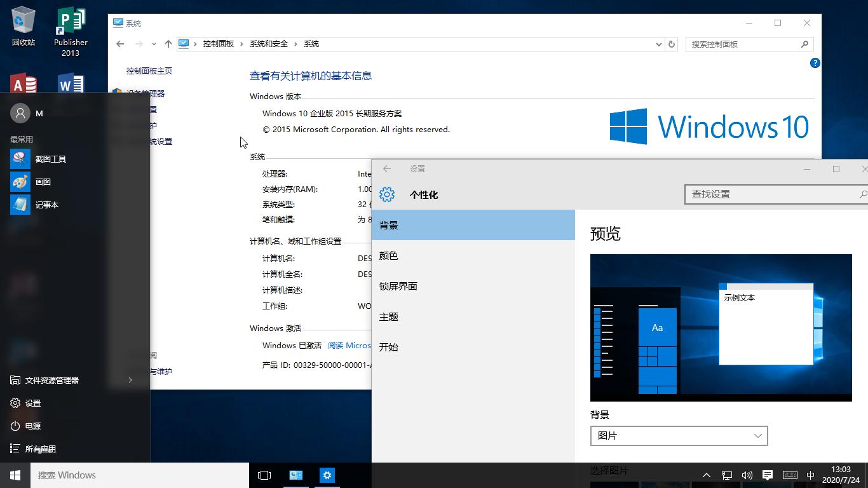
Task: Toggle the Chinese IME indicator in the tray
Action: point(811,475)
